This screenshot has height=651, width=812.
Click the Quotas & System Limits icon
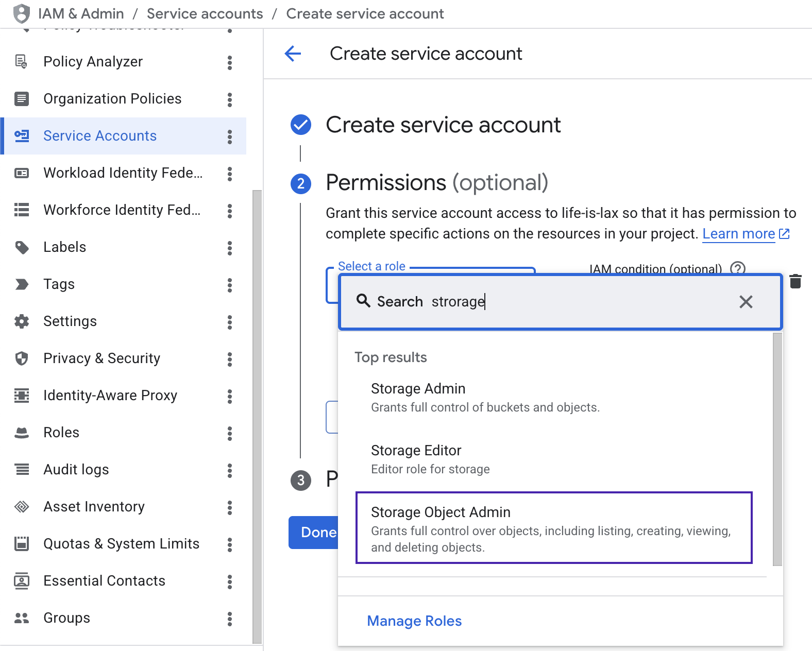[22, 543]
